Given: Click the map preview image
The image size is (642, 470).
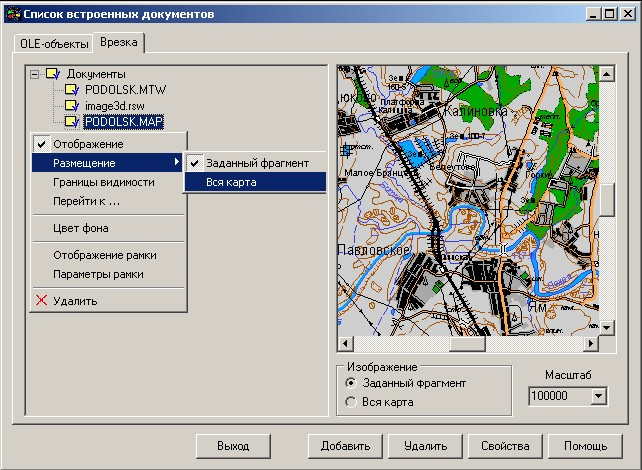Looking at the screenshot, I should pyautogui.click(x=467, y=200).
